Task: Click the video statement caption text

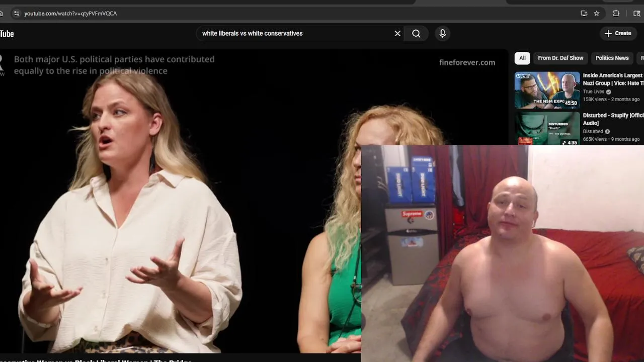Action: [x=114, y=65]
